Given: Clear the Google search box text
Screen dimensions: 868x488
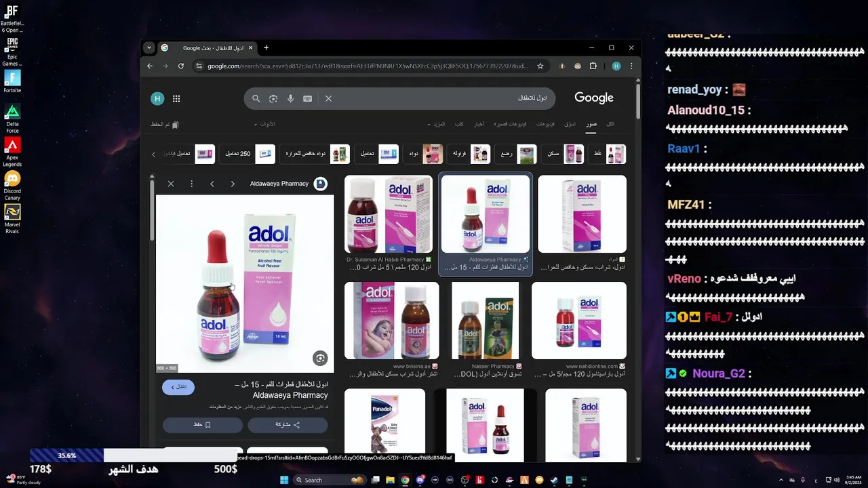Looking at the screenshot, I should click(328, 98).
